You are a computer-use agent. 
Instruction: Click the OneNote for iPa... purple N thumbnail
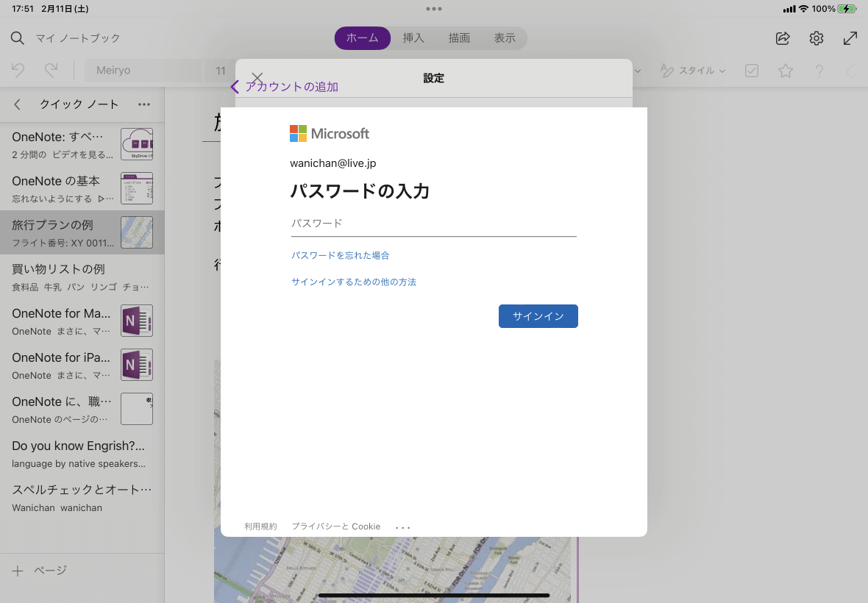(x=137, y=365)
